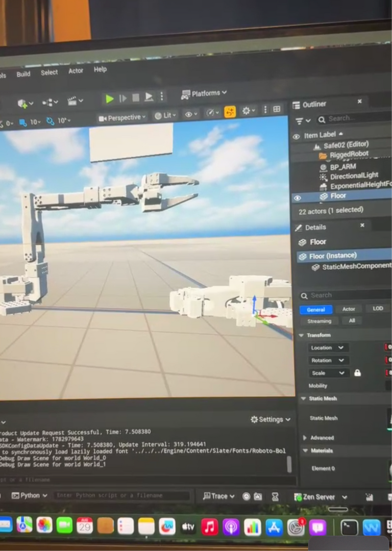Open the Location type dropdown
Screen dimensions: 392x551
point(327,348)
